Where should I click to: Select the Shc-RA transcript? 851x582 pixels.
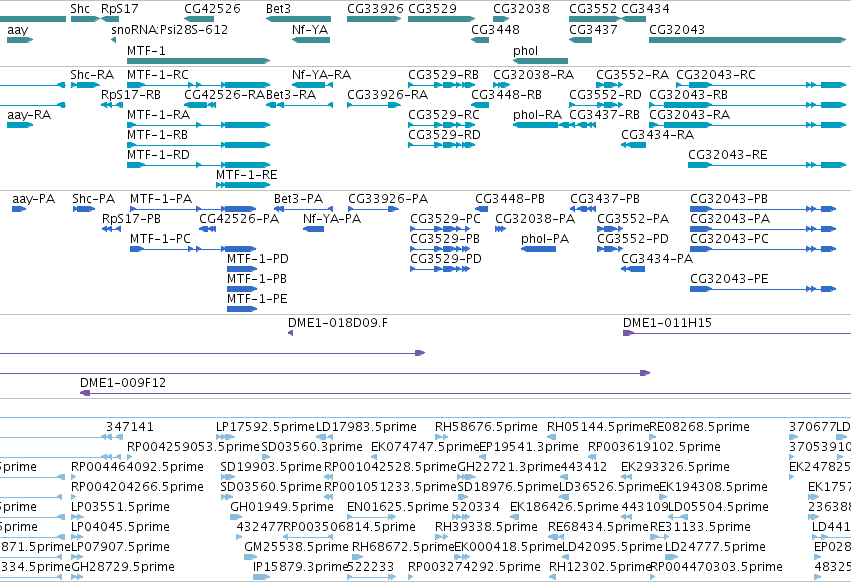[85, 85]
